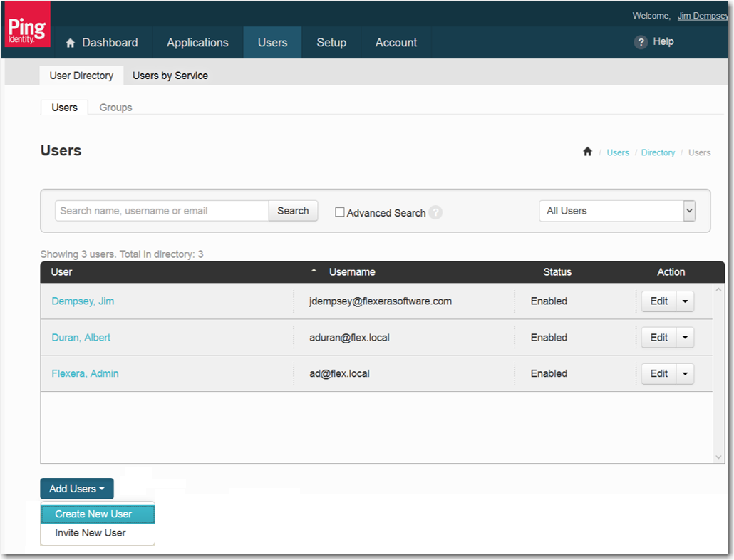Click the breadcrumb home icon
This screenshot has height=560, width=734.
tap(587, 152)
